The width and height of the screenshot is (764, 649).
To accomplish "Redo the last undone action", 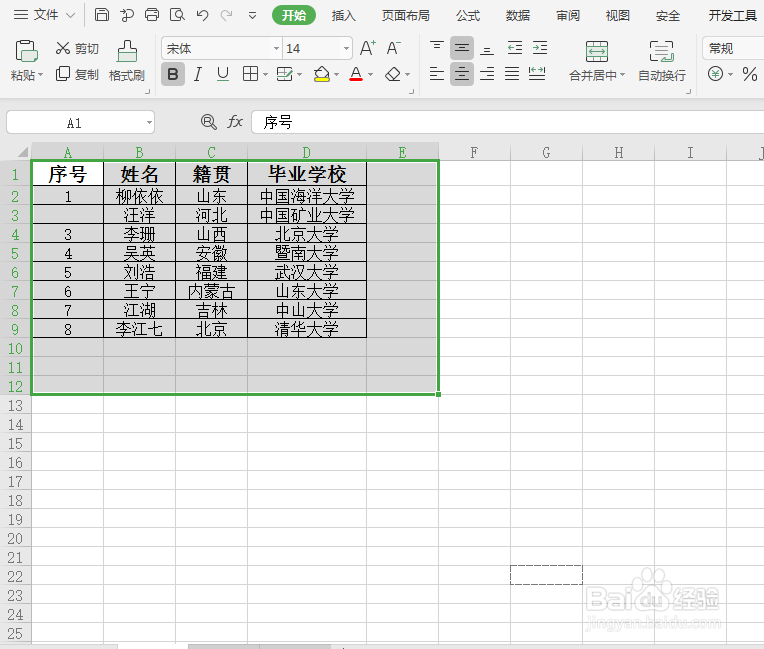I will pos(227,16).
